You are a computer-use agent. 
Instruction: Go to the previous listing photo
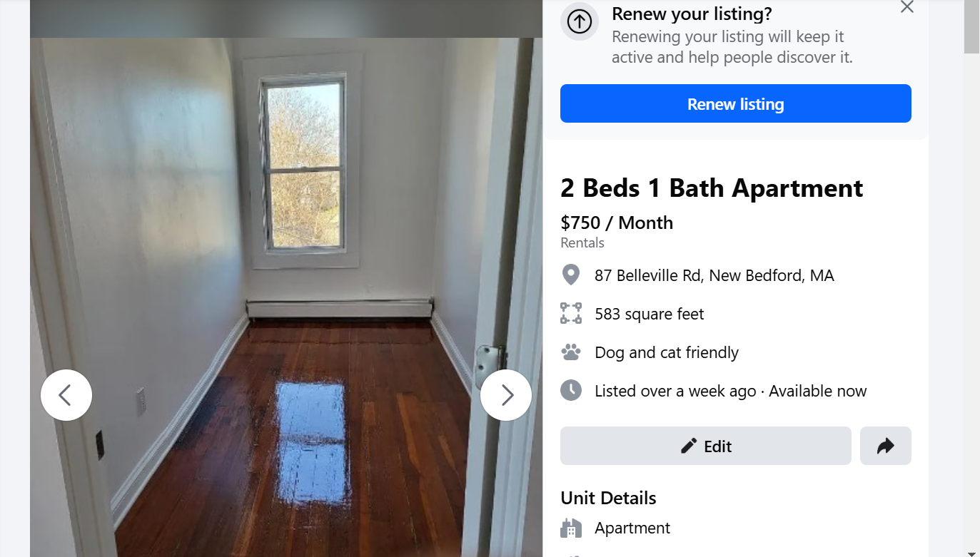coord(66,395)
